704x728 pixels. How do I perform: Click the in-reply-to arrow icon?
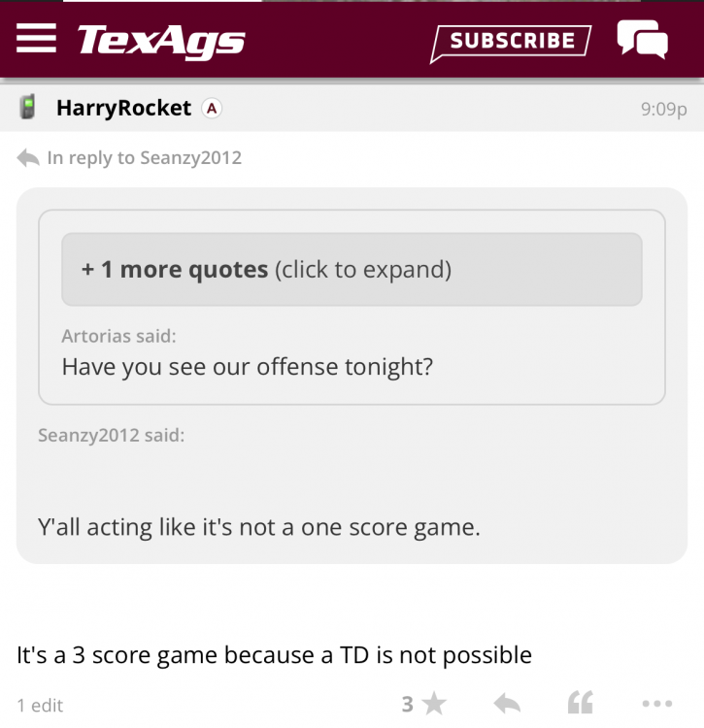pos(28,157)
